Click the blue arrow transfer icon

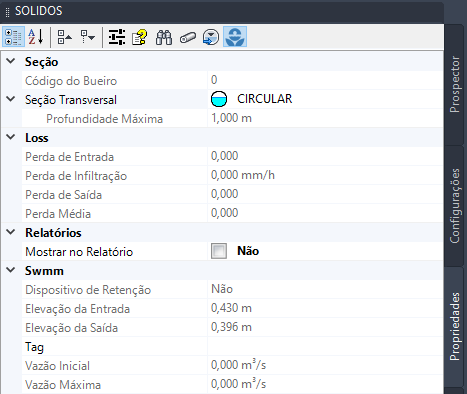(211, 37)
